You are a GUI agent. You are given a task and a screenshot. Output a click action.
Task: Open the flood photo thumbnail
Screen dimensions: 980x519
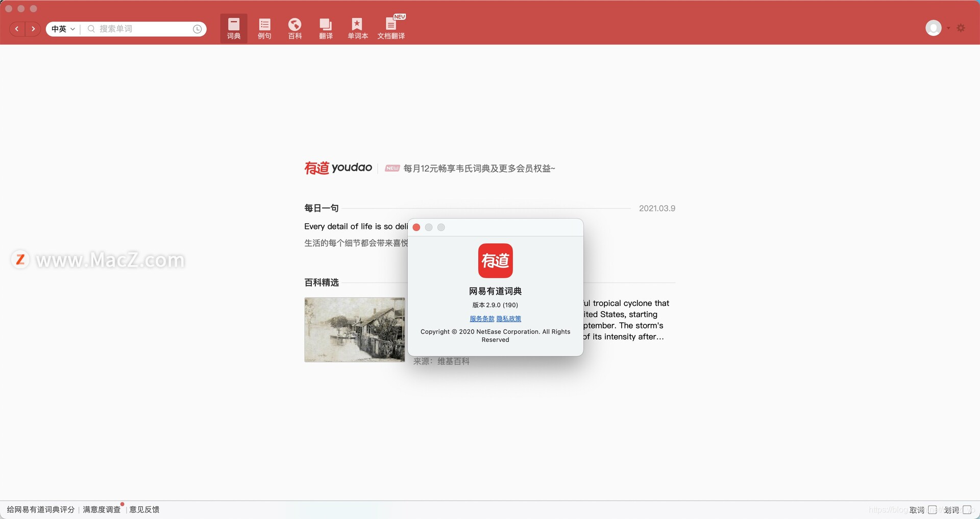pos(355,329)
